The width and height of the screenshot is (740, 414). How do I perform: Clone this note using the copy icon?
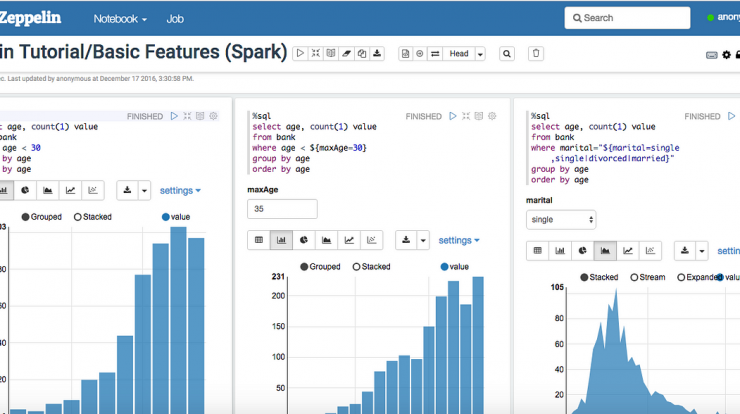pyautogui.click(x=362, y=53)
